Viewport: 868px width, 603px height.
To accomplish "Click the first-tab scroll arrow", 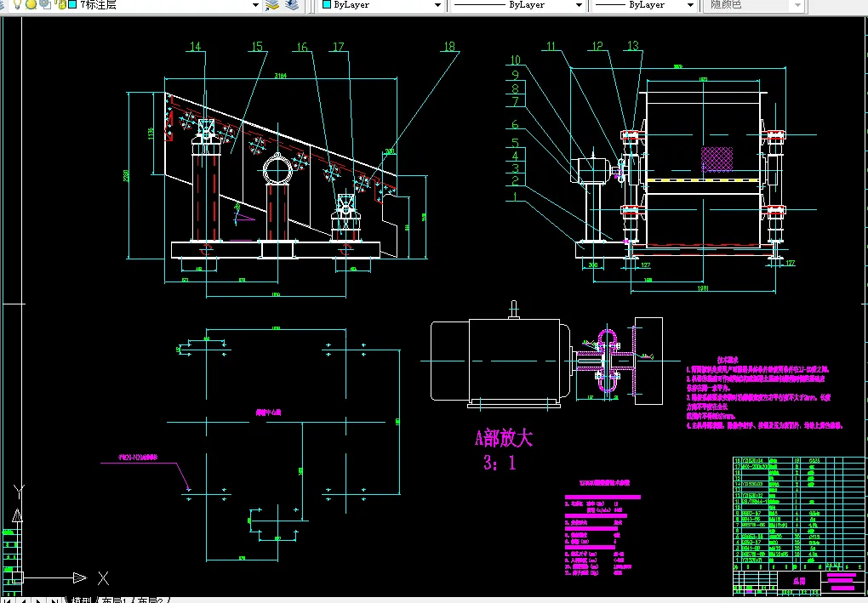I will [7, 600].
